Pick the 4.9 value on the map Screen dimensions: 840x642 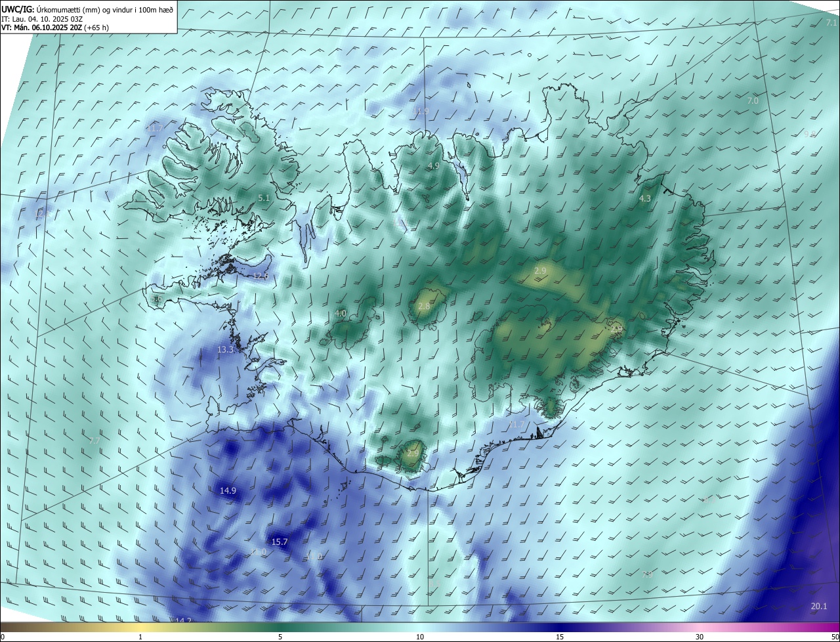(x=433, y=165)
